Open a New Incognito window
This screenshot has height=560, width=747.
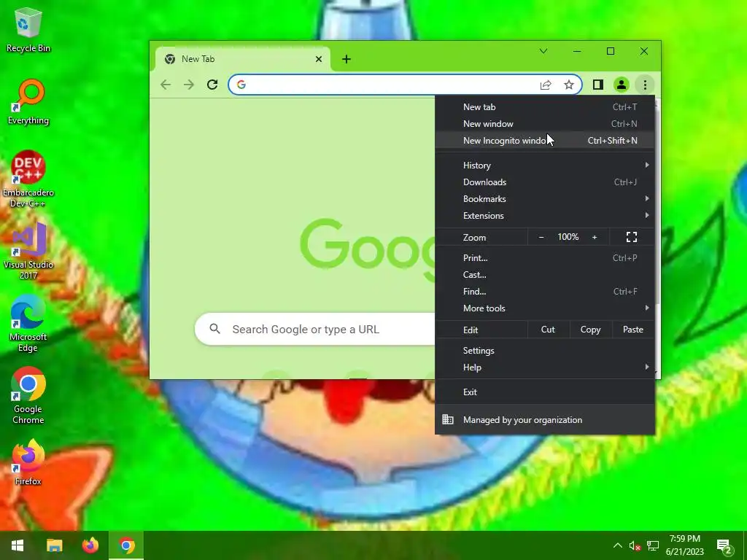tap(545, 141)
